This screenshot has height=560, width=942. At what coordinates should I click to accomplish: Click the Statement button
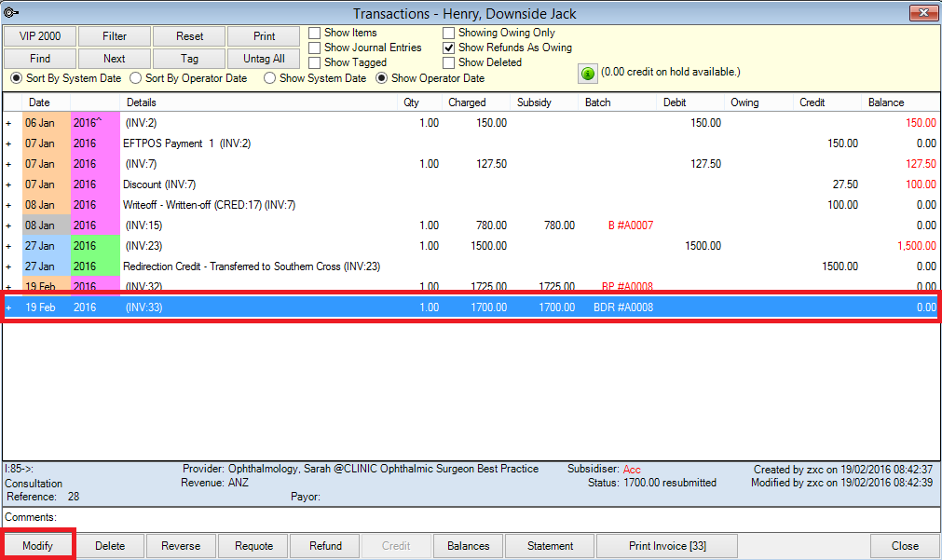click(x=550, y=546)
